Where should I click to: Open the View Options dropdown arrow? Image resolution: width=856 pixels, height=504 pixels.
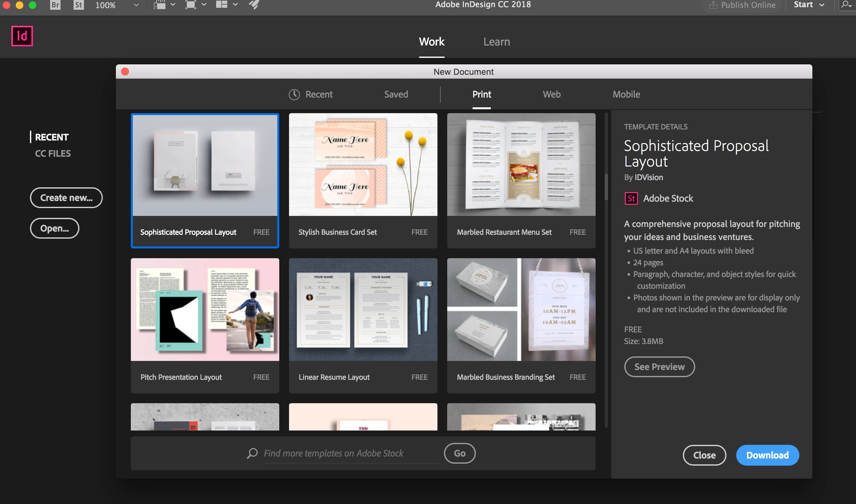[173, 5]
